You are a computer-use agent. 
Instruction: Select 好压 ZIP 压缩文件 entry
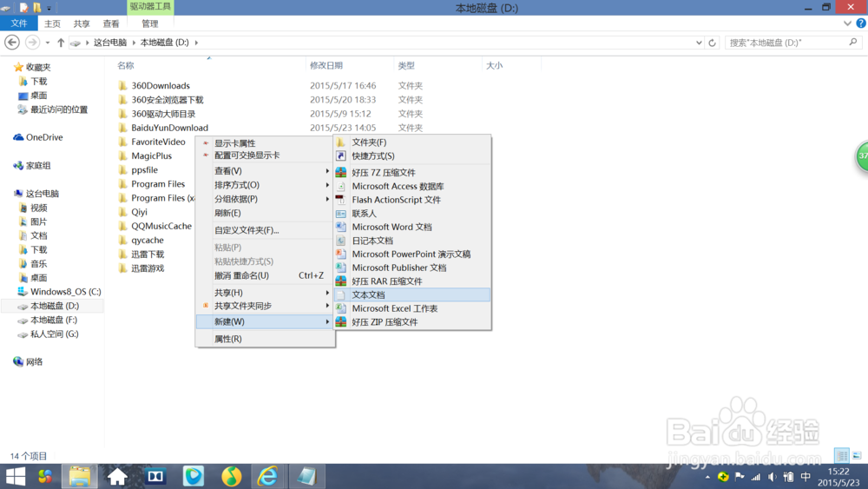click(x=412, y=321)
